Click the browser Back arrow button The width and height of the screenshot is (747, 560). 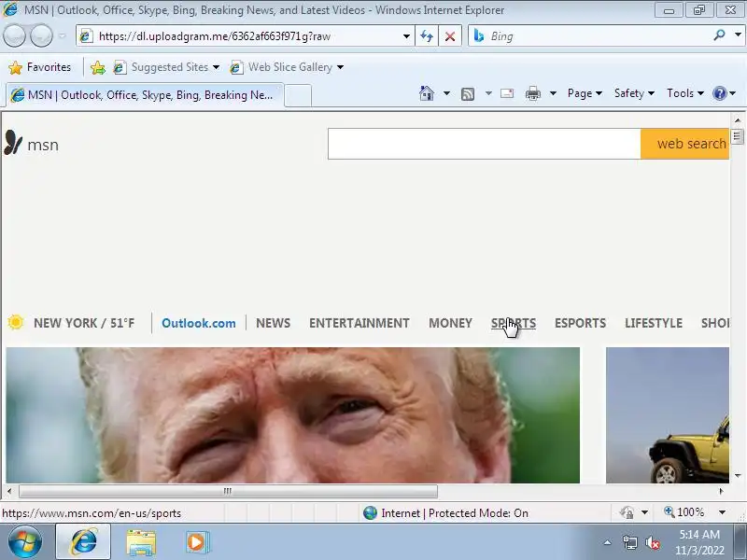tap(14, 35)
